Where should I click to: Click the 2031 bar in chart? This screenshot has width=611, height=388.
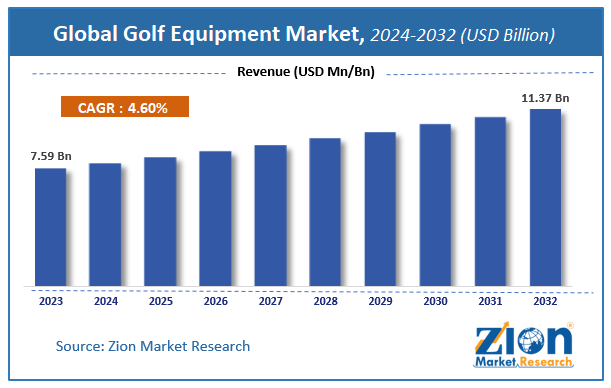(x=490, y=201)
